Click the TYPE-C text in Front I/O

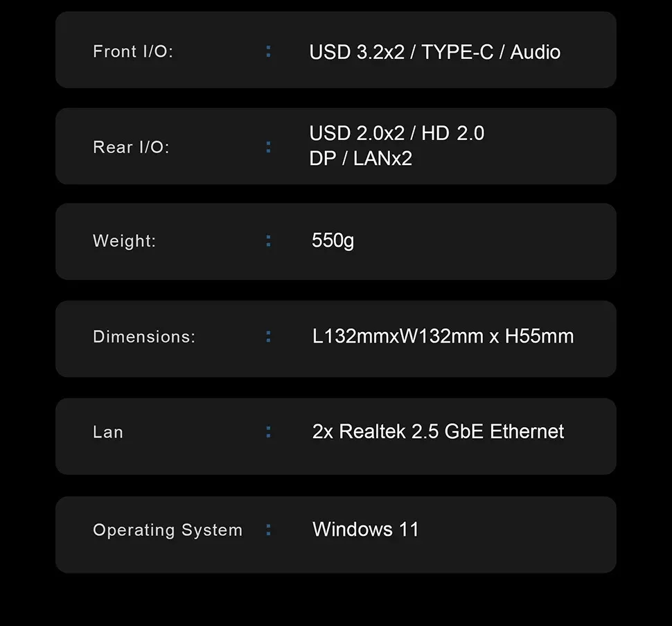[457, 53]
